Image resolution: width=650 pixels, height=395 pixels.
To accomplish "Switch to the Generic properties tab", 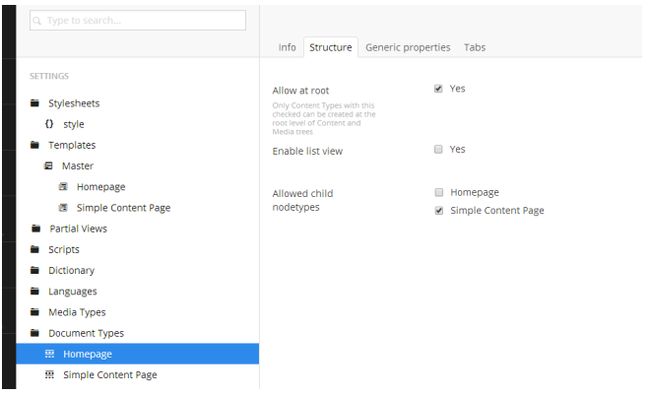I will tap(407, 47).
